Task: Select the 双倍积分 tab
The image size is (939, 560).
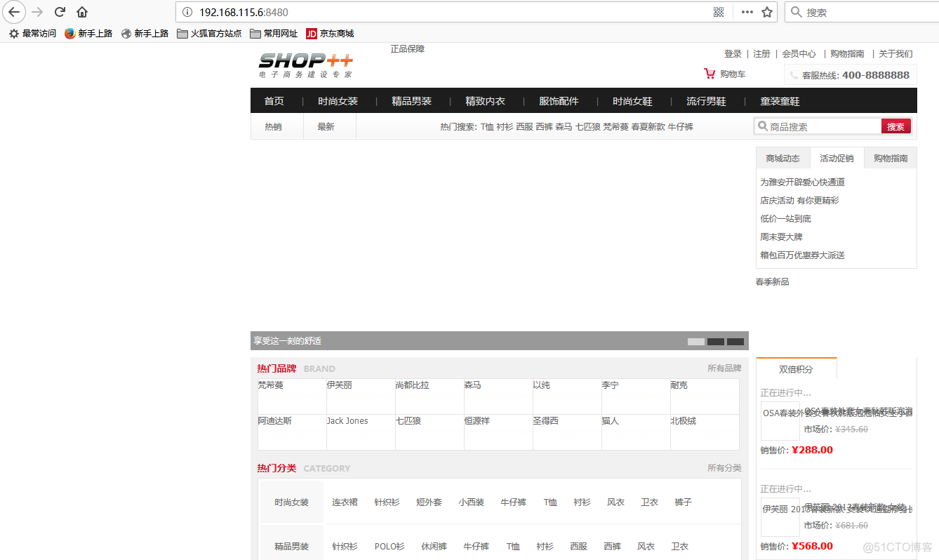Action: pos(796,369)
